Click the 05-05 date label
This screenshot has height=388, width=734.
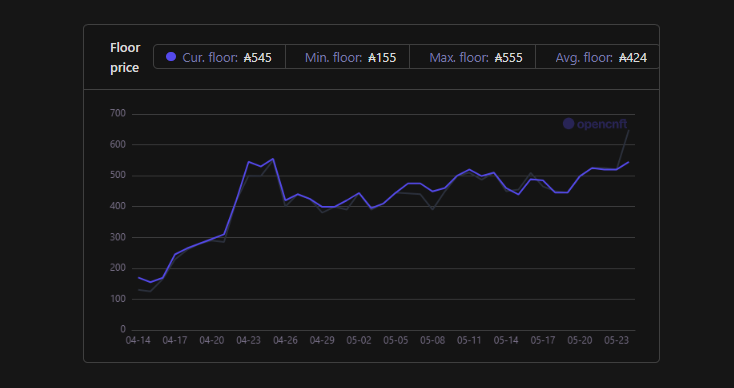coord(396,340)
